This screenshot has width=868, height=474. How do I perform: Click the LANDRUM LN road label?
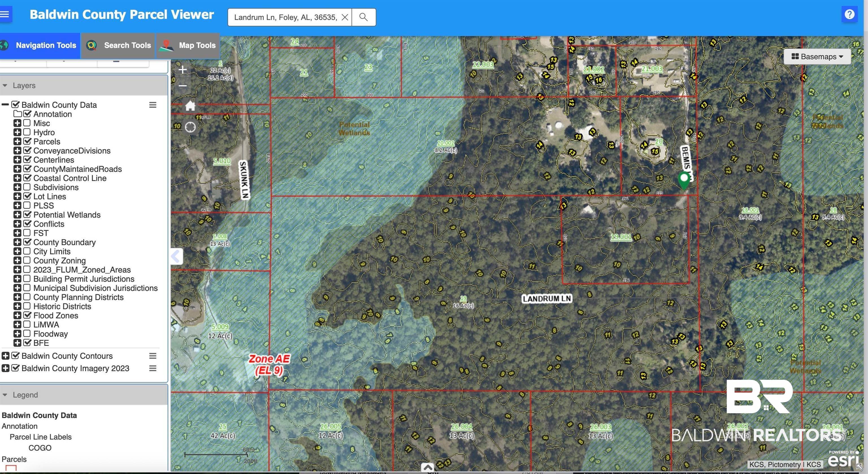point(546,299)
